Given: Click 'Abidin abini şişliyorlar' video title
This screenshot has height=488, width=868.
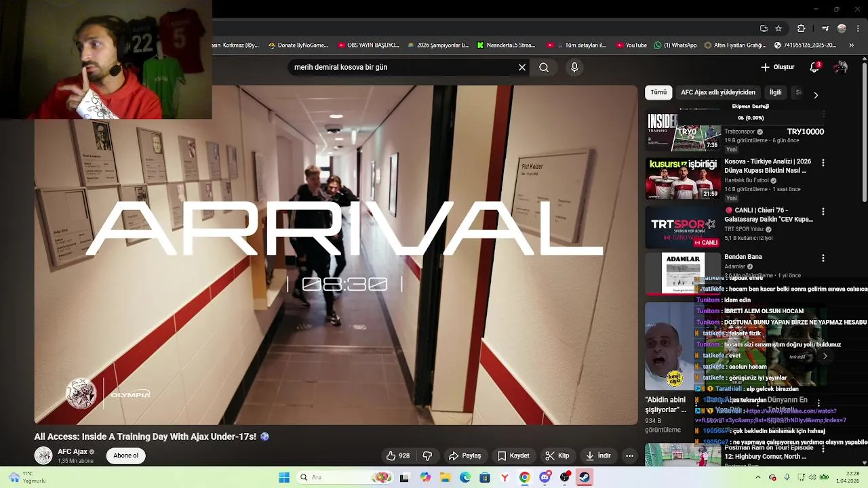Looking at the screenshot, I should tap(666, 405).
